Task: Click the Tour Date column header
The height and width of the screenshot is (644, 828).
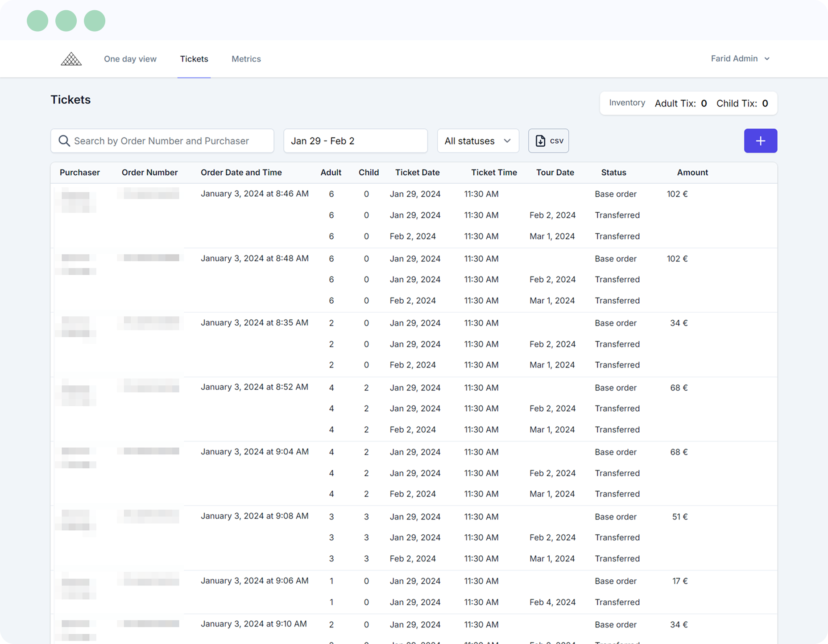Action: [555, 173]
